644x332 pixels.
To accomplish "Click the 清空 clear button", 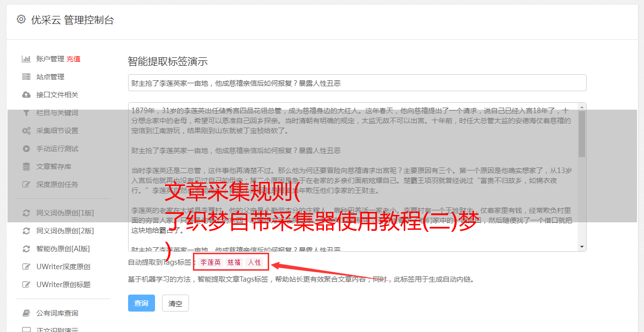I will pyautogui.click(x=175, y=303).
